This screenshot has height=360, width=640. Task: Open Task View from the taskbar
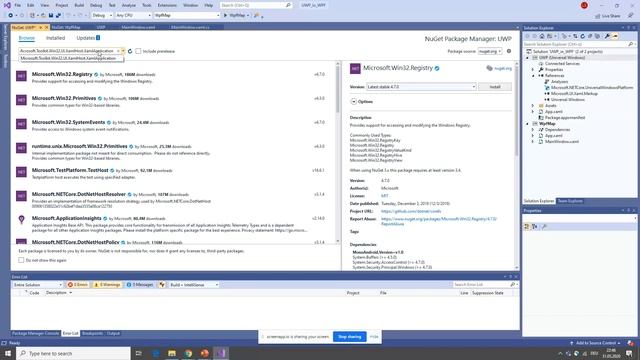coord(139,353)
